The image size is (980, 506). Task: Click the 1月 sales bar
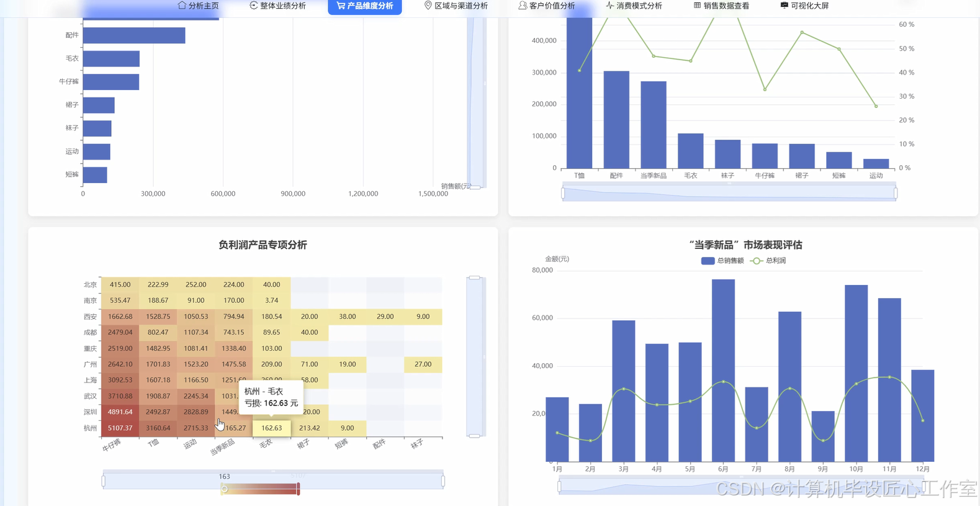point(557,430)
